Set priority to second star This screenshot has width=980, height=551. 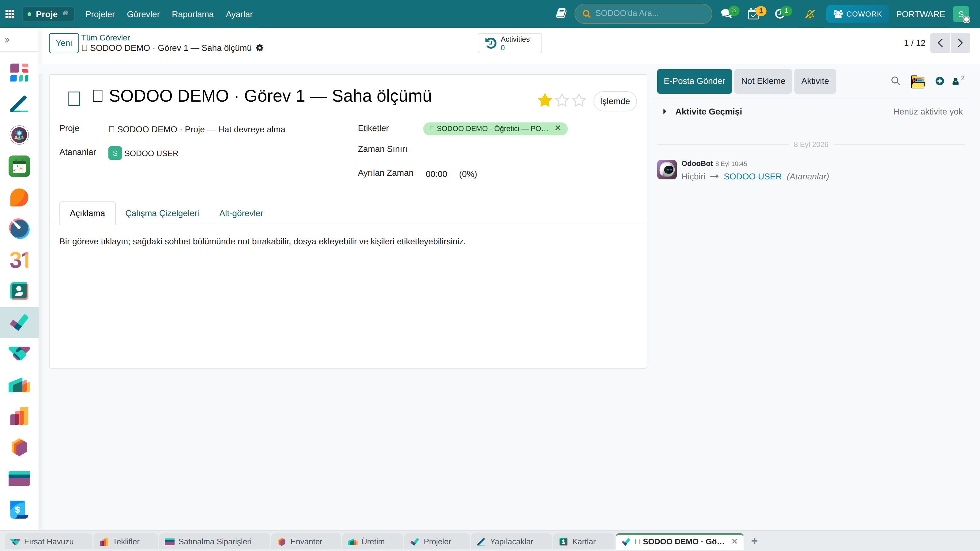(x=562, y=101)
